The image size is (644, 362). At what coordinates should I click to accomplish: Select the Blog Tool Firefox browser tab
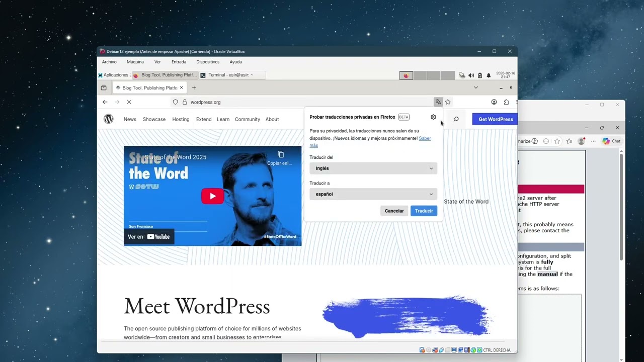(x=150, y=88)
